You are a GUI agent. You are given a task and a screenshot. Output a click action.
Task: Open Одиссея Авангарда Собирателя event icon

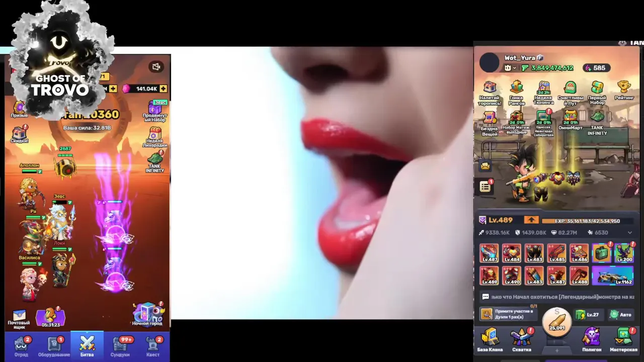pyautogui.click(x=543, y=124)
